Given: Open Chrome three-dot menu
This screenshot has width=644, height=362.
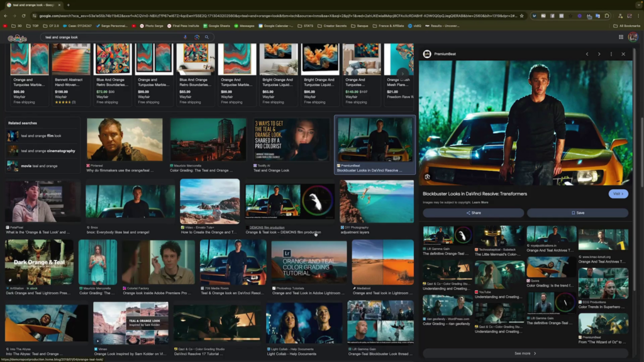Looking at the screenshot, I should [639, 16].
